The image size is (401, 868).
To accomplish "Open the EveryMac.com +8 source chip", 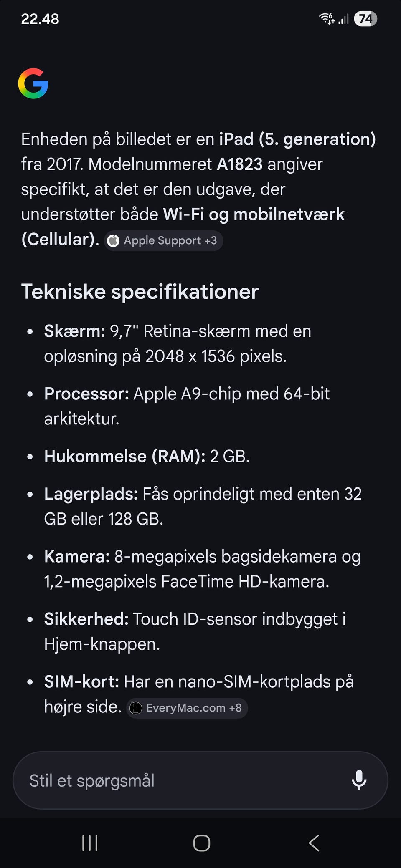I will [187, 708].
